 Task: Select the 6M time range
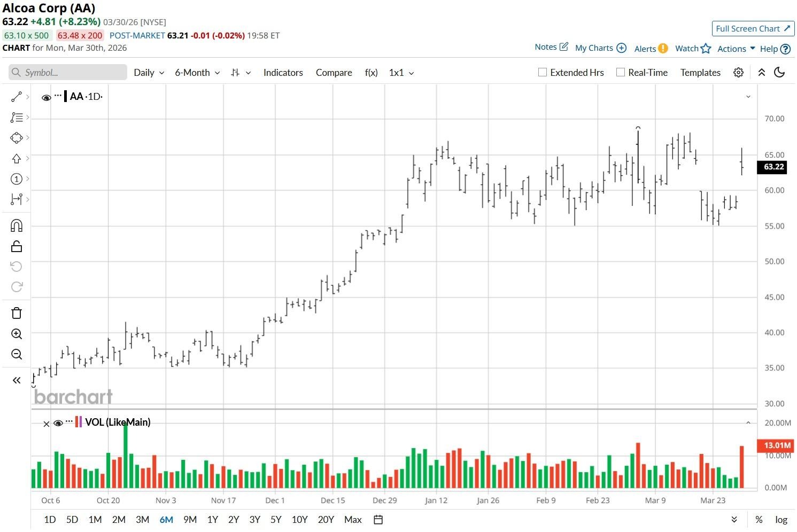pyautogui.click(x=166, y=520)
